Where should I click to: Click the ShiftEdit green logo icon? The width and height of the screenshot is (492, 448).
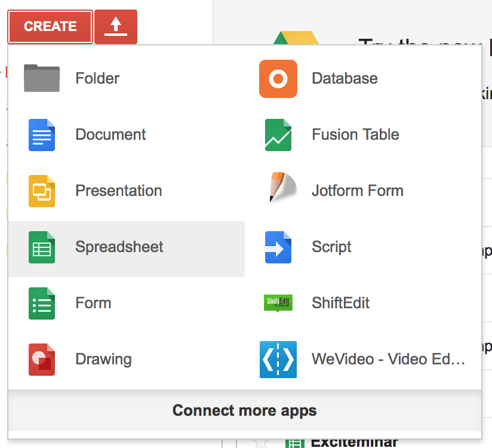278,303
